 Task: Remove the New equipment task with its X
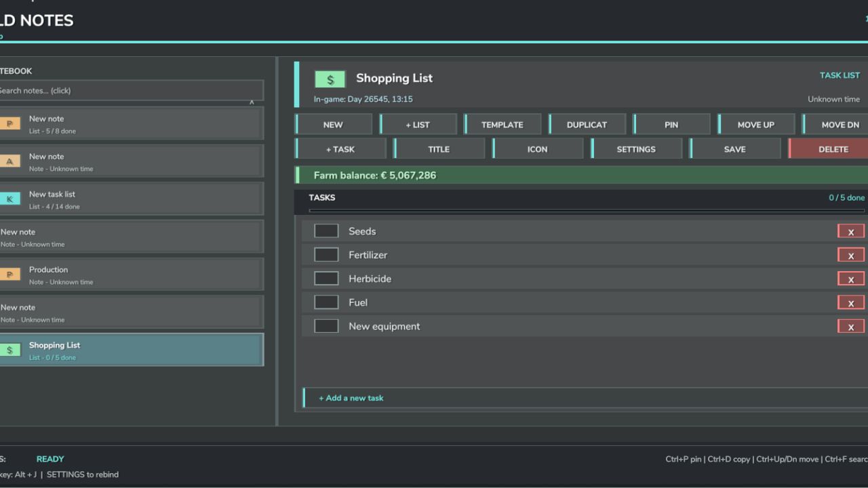pos(851,326)
